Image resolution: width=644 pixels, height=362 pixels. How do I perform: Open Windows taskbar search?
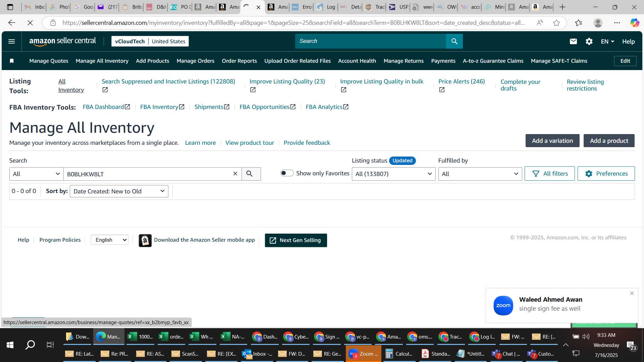coord(30,345)
